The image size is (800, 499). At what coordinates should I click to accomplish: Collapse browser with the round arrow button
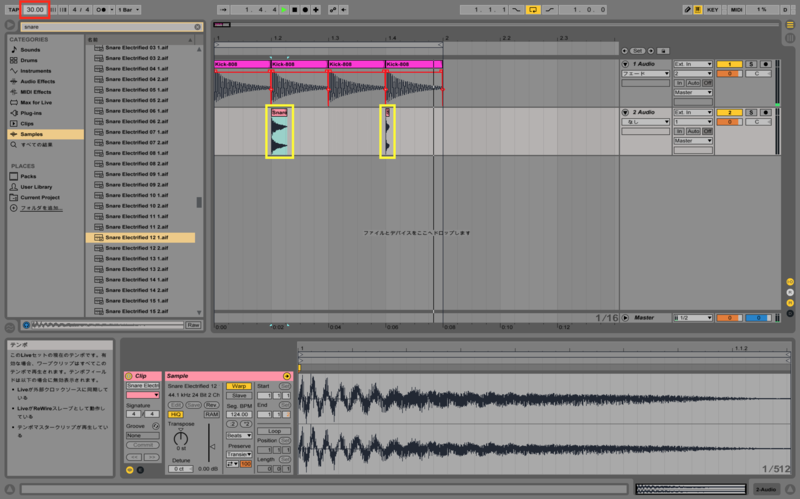[10, 25]
